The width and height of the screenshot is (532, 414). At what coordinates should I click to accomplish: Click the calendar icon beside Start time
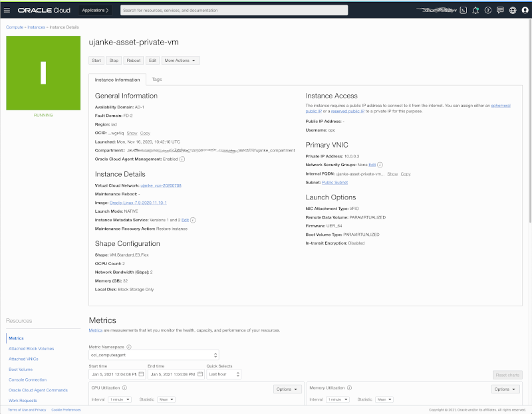pos(141,373)
